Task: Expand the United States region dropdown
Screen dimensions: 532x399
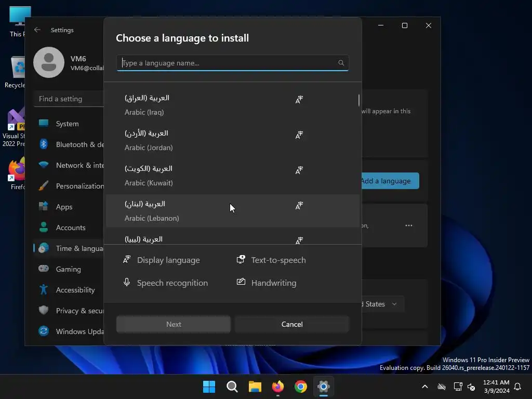Action: coord(382,304)
